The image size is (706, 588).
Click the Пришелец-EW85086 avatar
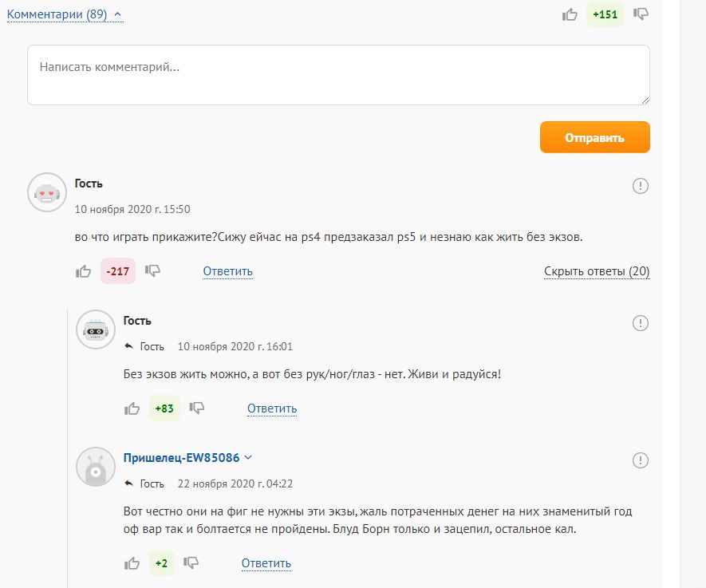coord(96,467)
